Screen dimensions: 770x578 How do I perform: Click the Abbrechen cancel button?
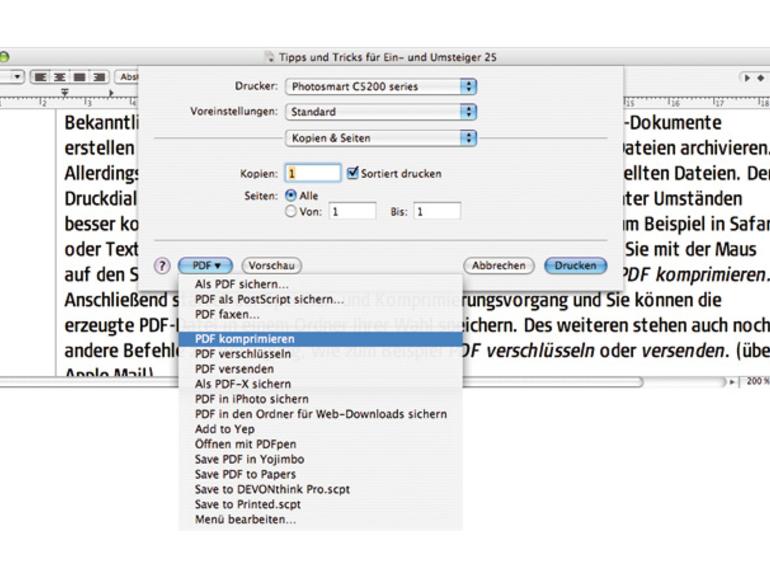tap(499, 266)
